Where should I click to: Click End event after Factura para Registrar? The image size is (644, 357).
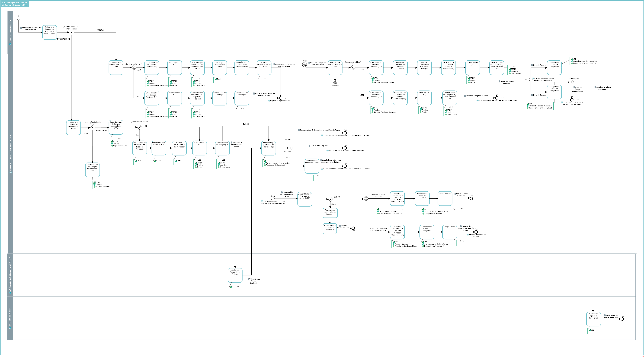click(x=345, y=148)
